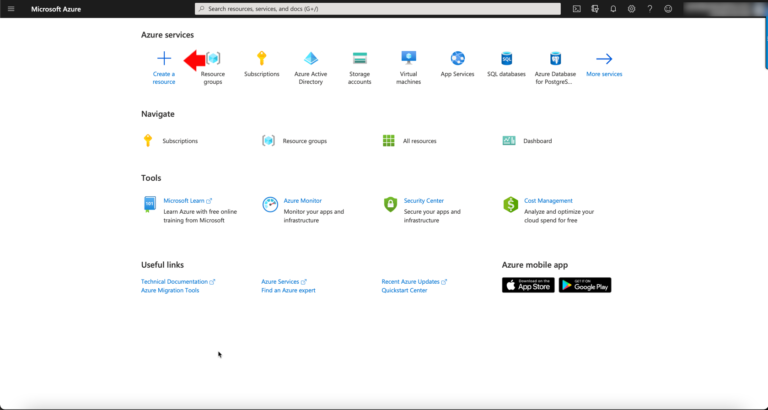Open Find an Azure expert link

(288, 290)
